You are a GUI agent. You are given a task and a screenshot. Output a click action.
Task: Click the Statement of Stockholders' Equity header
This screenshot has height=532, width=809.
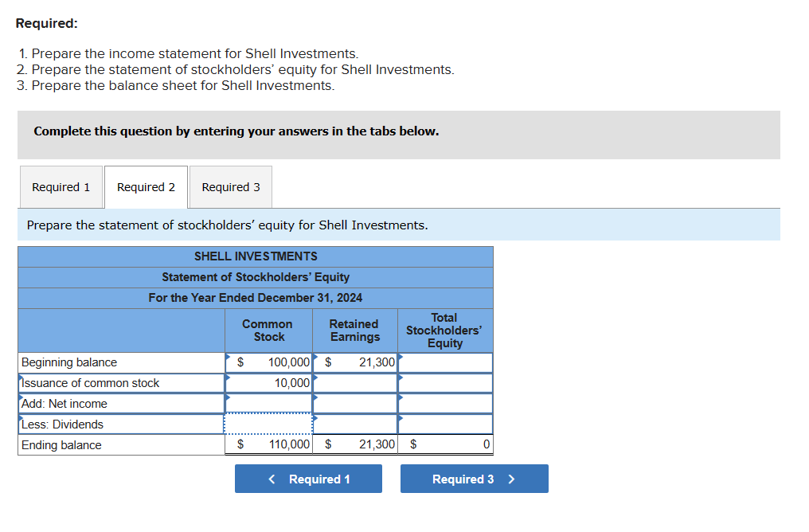coord(255,276)
